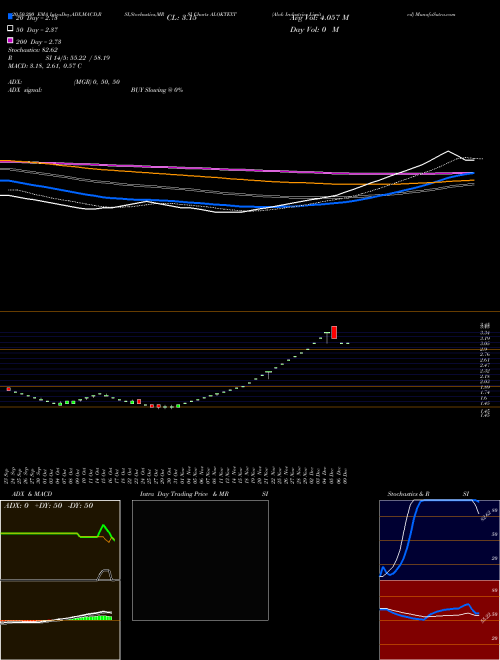Click the 'CL: 3.15' closing price label
This screenshot has width=500, height=660.
[x=182, y=18]
